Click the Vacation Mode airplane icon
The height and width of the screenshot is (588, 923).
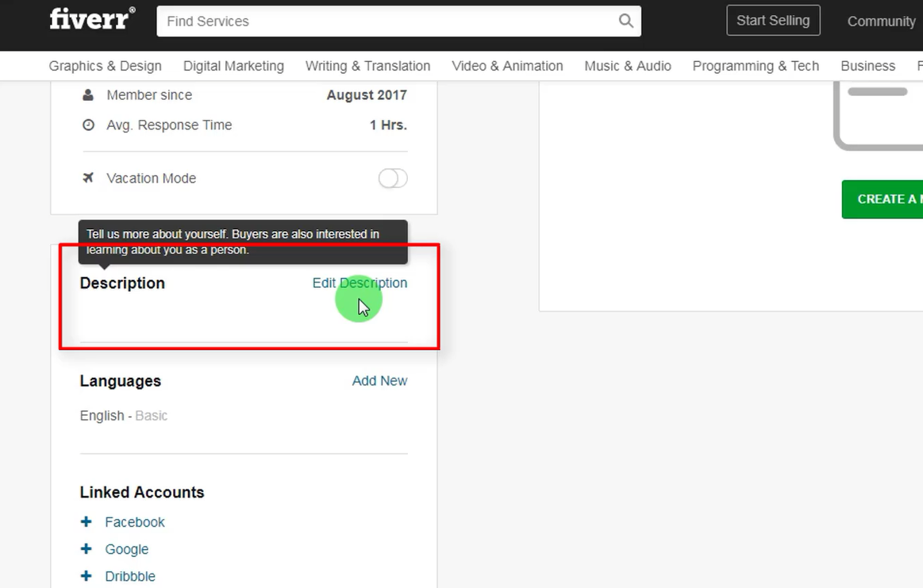[x=88, y=177]
